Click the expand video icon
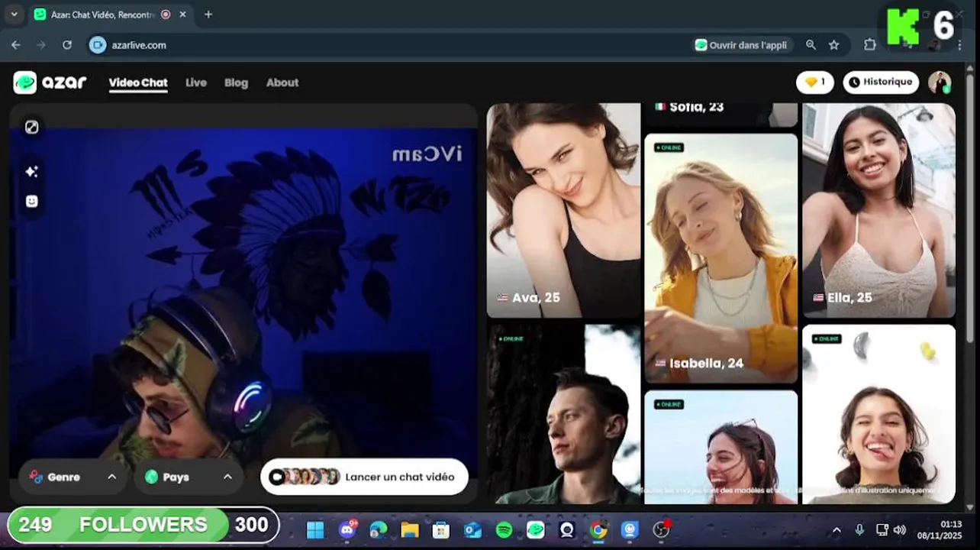980x550 pixels. tap(31, 128)
